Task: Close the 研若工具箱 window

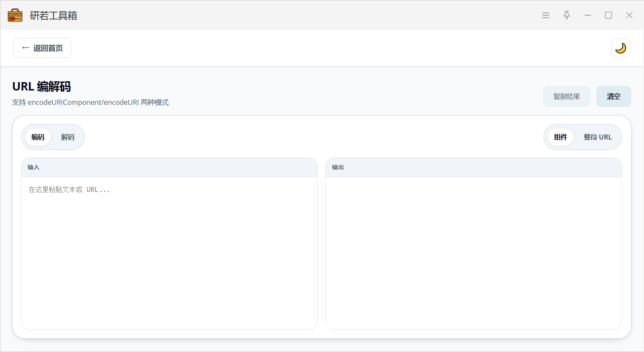Action: [x=629, y=16]
